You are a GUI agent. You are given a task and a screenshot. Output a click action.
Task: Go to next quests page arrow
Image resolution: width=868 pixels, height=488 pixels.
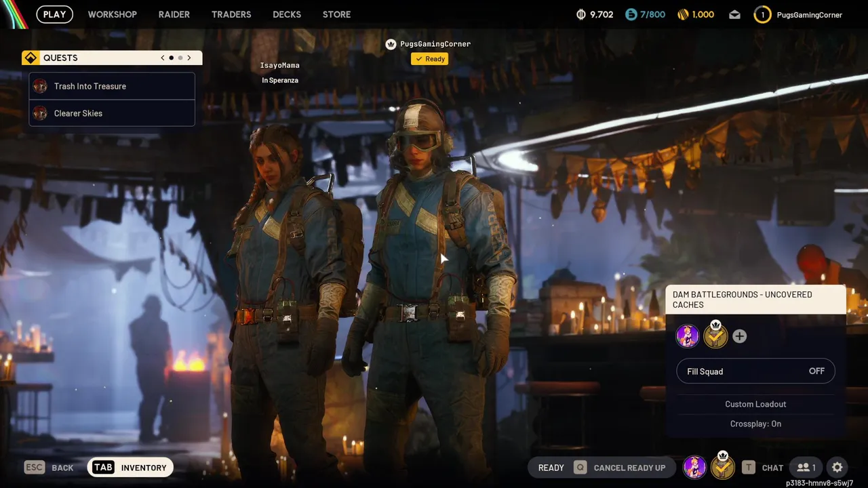(x=189, y=58)
